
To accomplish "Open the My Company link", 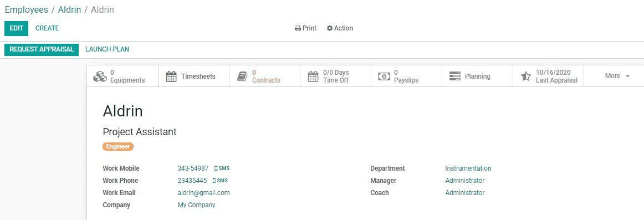I will point(196,205).
